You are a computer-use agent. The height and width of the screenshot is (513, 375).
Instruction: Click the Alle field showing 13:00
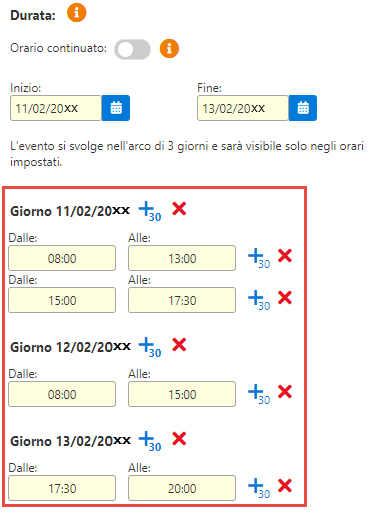[x=182, y=258]
